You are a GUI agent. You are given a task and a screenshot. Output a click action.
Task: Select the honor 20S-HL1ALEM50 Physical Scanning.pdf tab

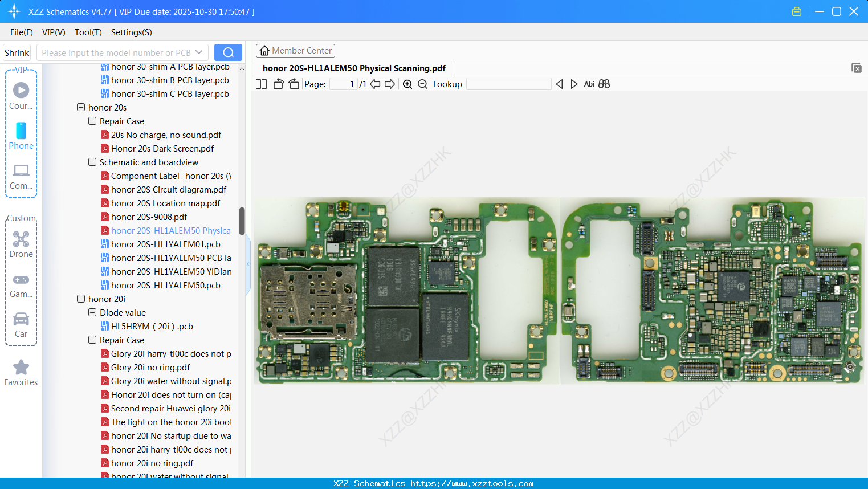(x=354, y=68)
